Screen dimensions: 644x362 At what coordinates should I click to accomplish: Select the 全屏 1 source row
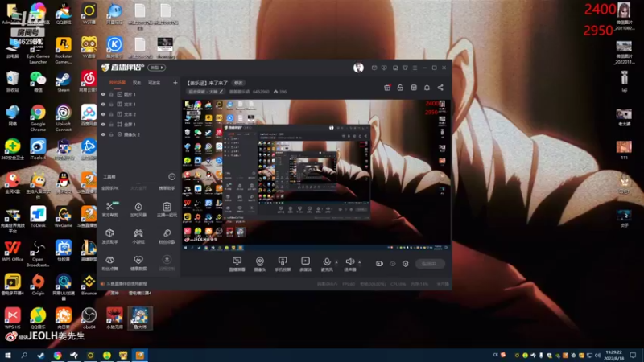[139, 125]
